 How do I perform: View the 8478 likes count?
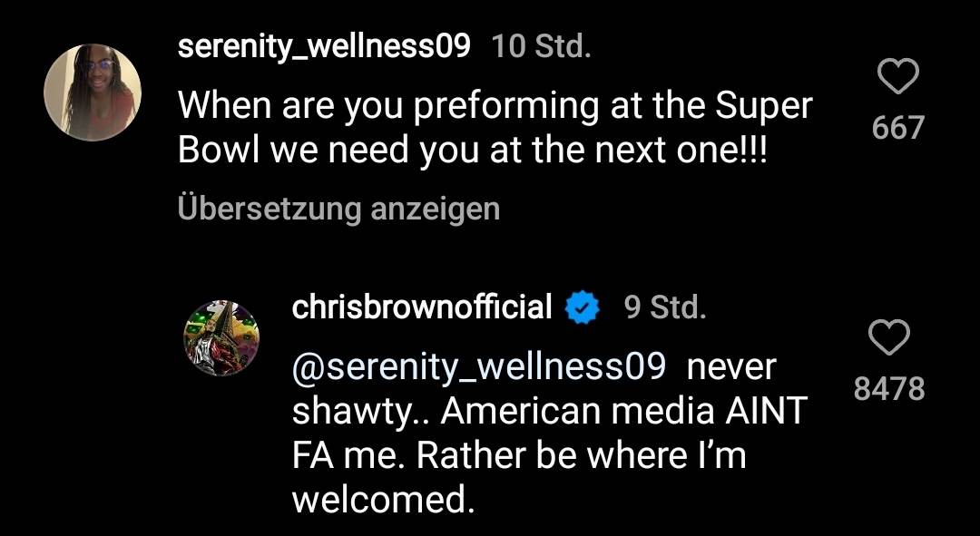click(x=889, y=389)
